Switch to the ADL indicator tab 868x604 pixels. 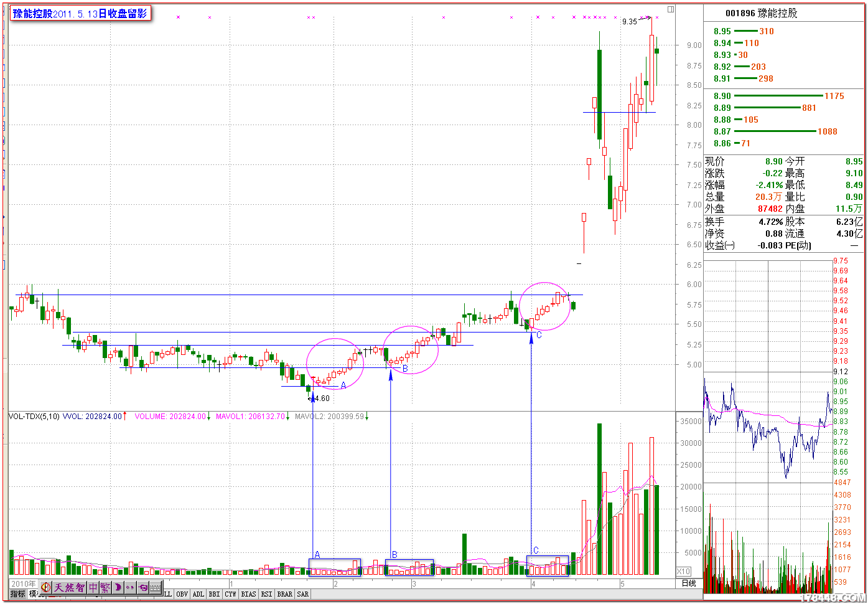[x=198, y=595]
